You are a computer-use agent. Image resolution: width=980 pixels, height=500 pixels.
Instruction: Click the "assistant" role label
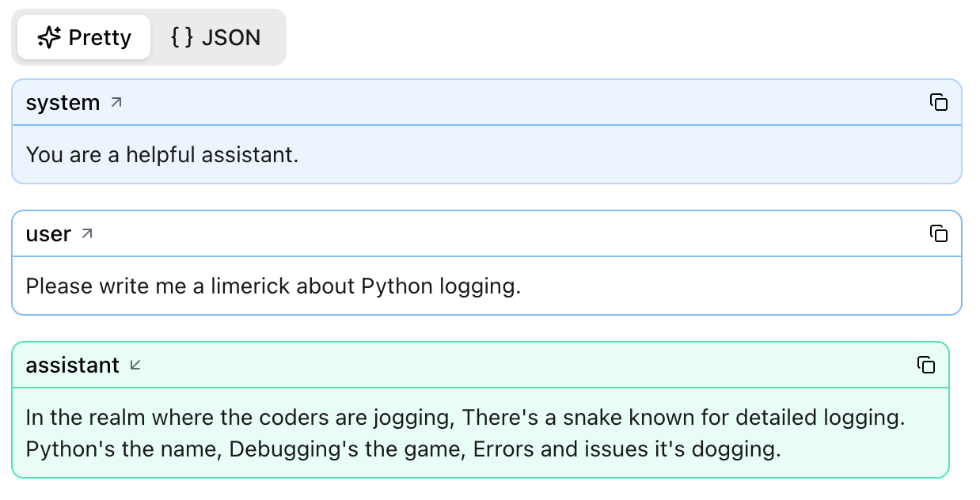point(72,366)
